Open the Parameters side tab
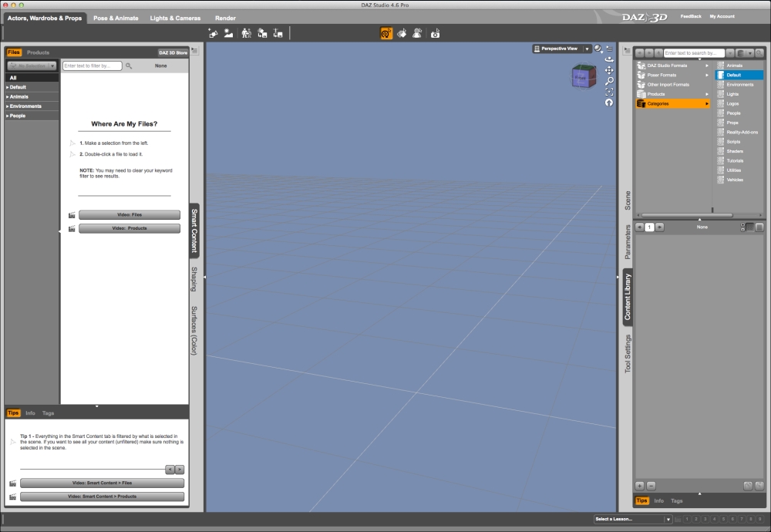This screenshot has width=771, height=532. [x=628, y=242]
